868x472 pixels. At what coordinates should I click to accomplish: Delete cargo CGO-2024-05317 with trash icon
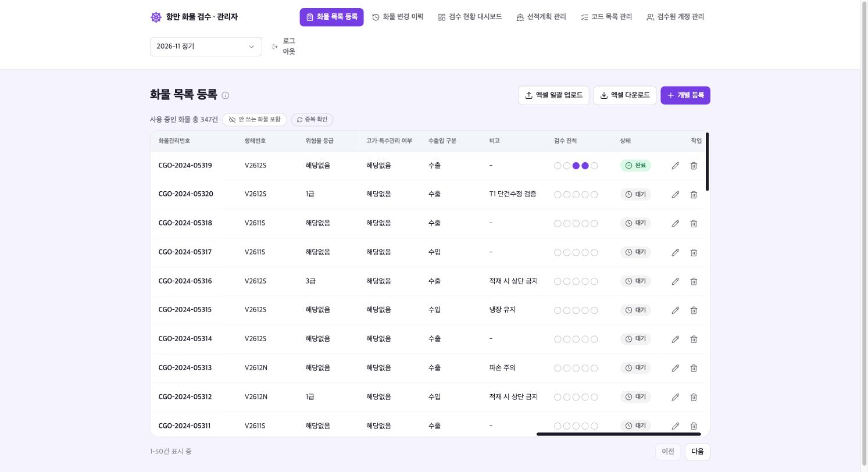(694, 252)
